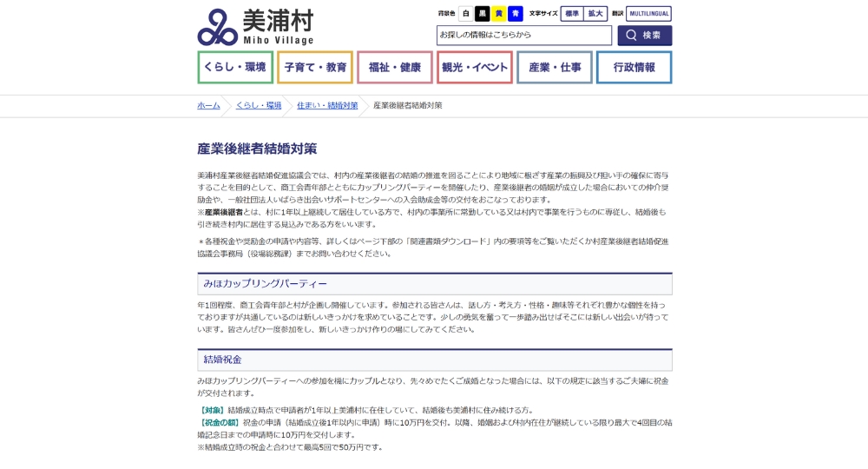Image resolution: width=868 pixels, height=469 pixels.
Task: Select the yellow (黄) background color
Action: pyautogui.click(x=499, y=14)
